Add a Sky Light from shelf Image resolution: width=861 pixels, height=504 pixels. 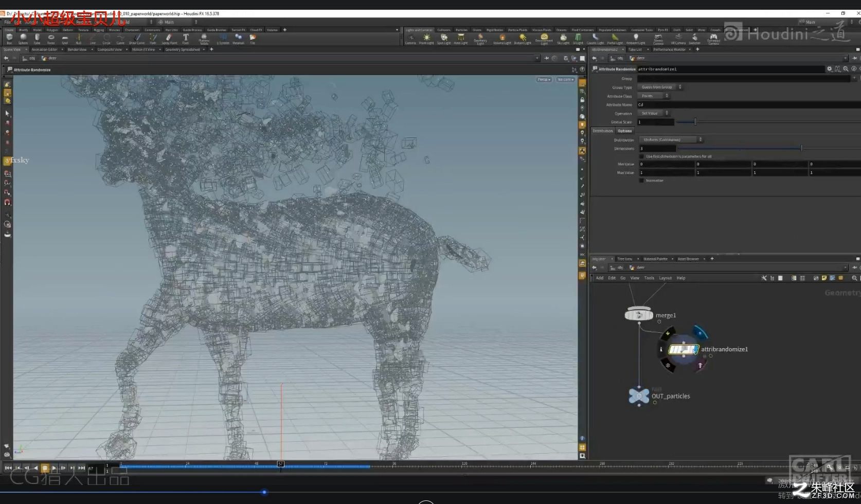click(563, 39)
